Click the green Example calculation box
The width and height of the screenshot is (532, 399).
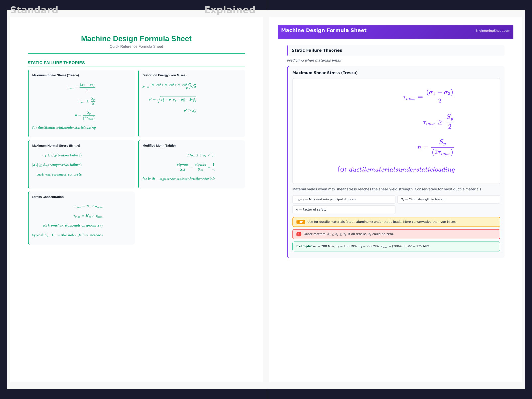[x=396, y=246]
